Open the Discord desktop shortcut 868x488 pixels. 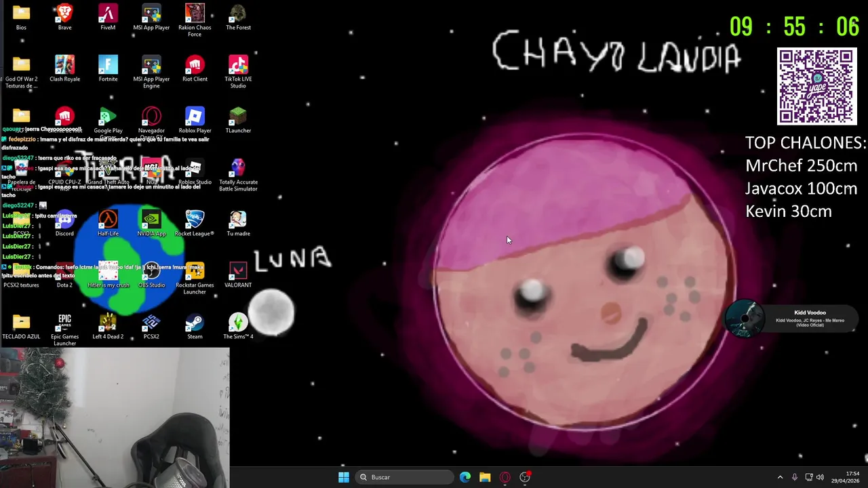pos(64,224)
